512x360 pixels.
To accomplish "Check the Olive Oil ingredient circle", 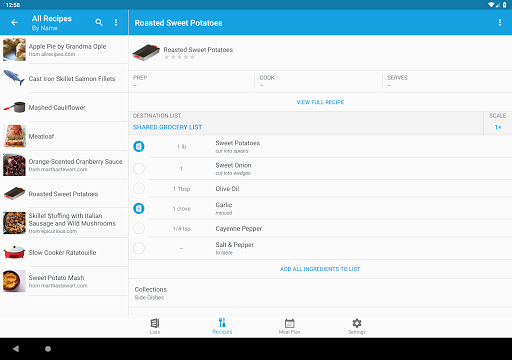I will pos(139,189).
